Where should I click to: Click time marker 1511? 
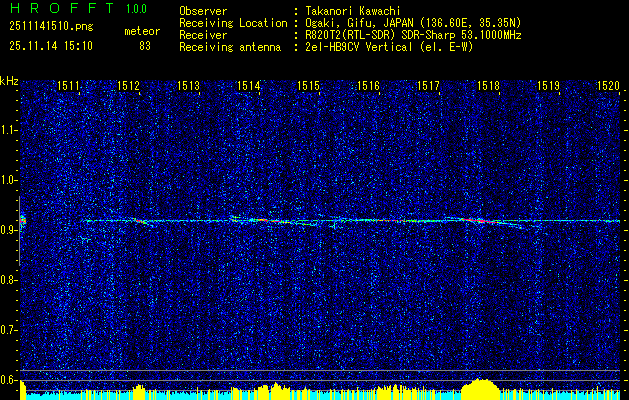pos(68,85)
